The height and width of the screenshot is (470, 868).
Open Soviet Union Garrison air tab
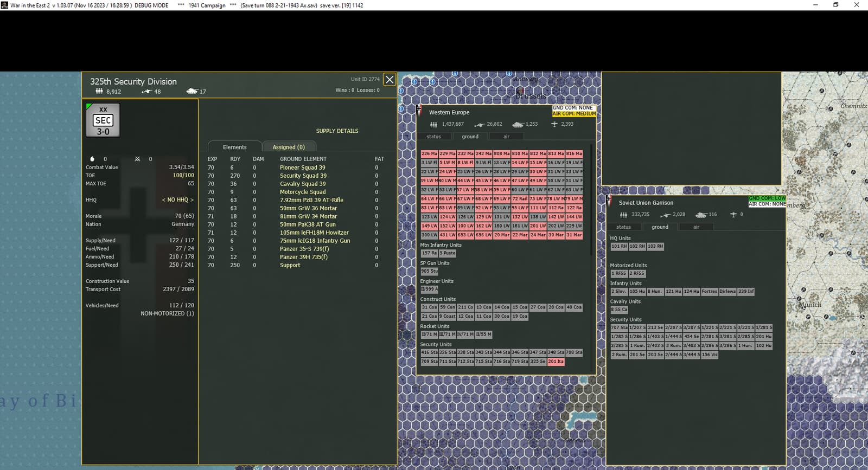(x=696, y=227)
